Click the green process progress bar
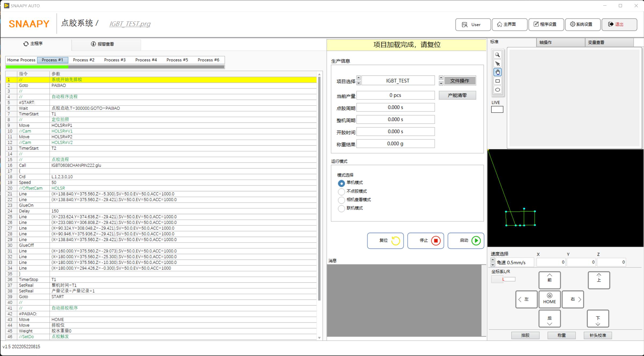 (x=115, y=67)
